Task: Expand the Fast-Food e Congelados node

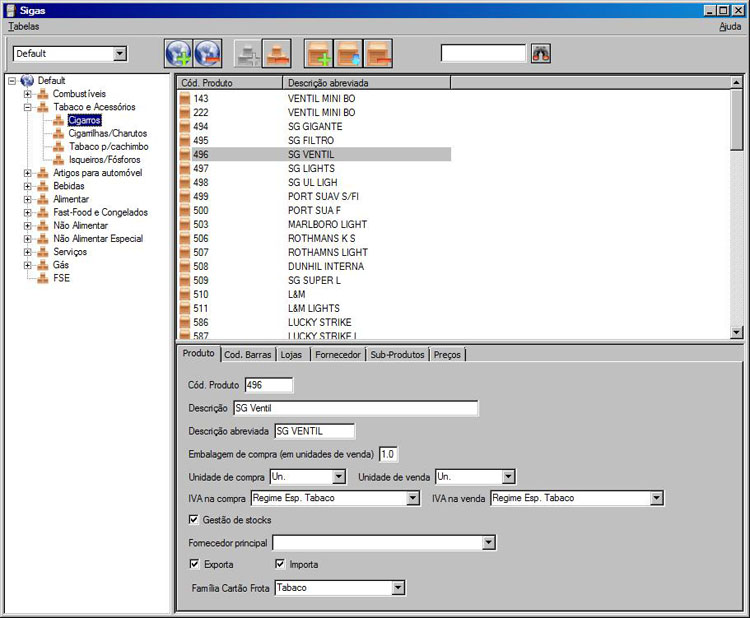Action: [x=28, y=212]
